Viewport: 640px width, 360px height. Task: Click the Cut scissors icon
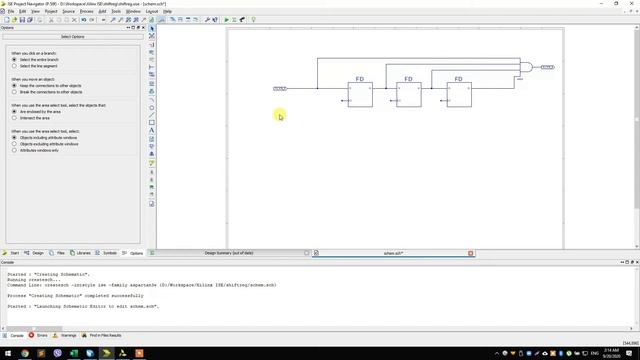tap(51, 20)
